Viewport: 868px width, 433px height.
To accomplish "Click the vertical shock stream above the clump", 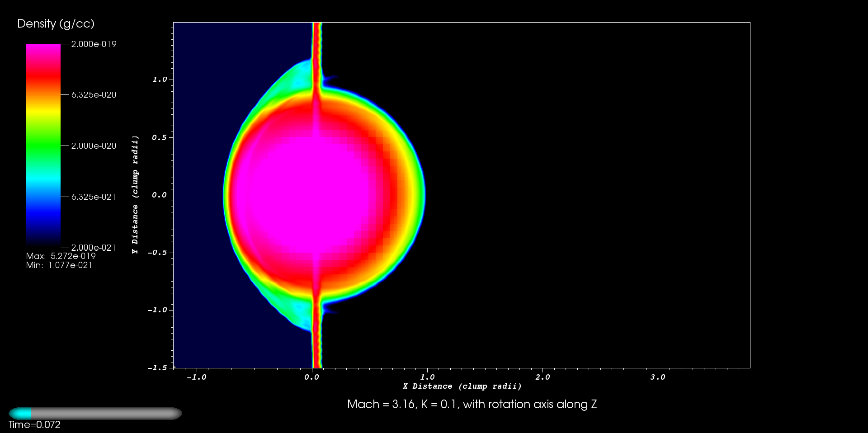I will tap(317, 54).
